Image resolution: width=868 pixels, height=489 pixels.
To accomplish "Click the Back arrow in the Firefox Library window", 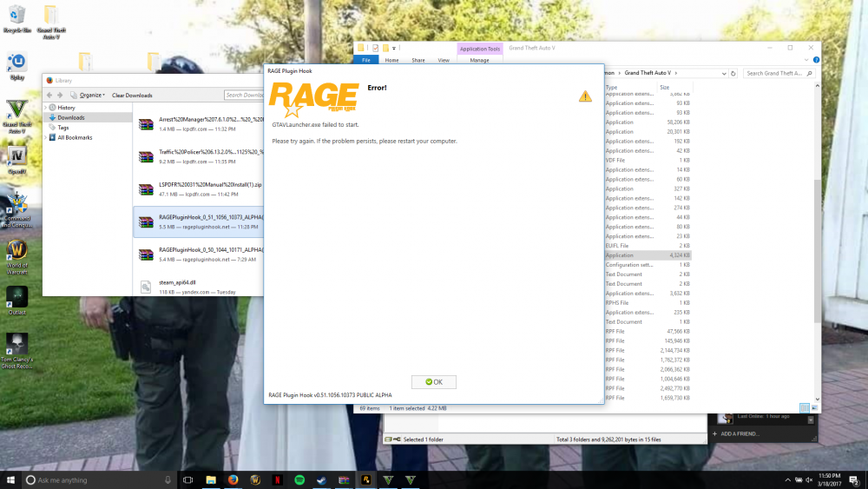I will tap(49, 96).
